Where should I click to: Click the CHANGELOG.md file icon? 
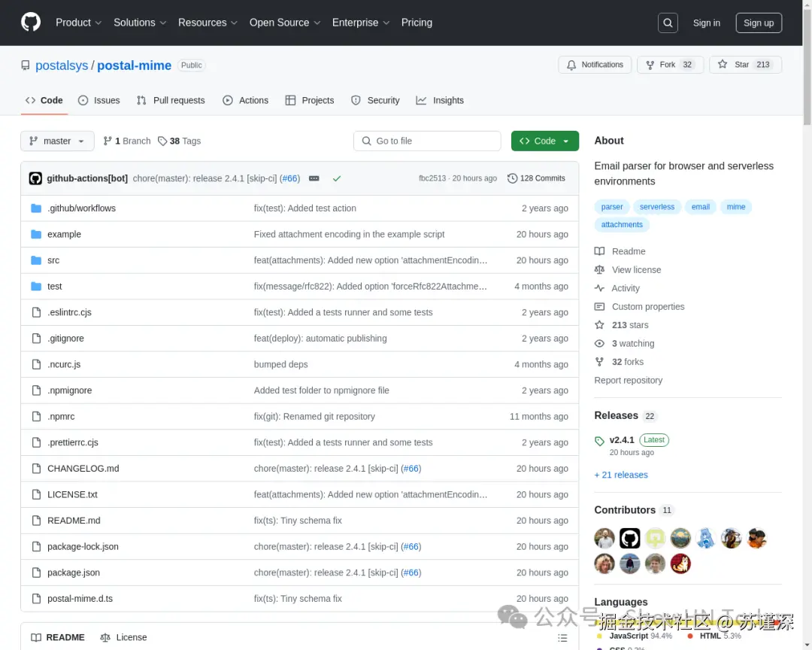[36, 469]
